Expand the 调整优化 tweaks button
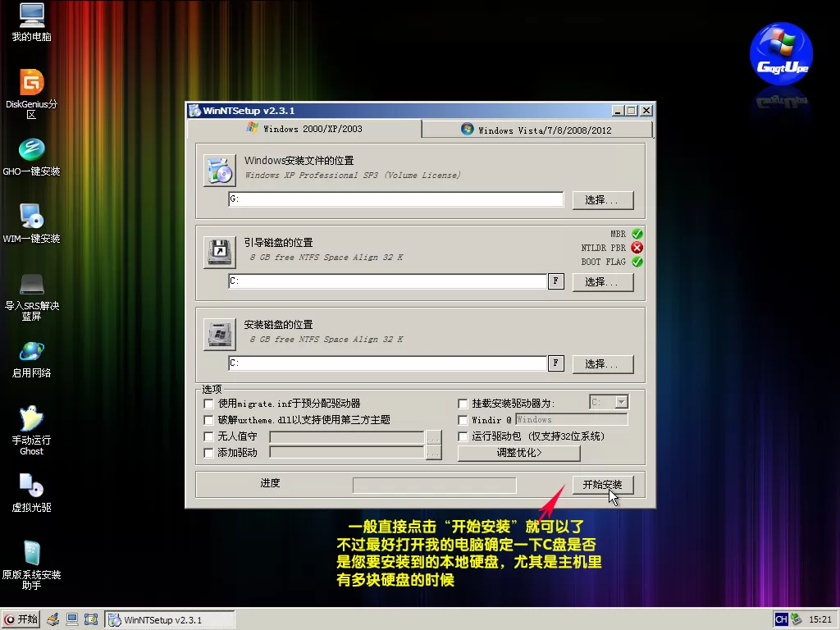840x630 pixels. point(518,453)
